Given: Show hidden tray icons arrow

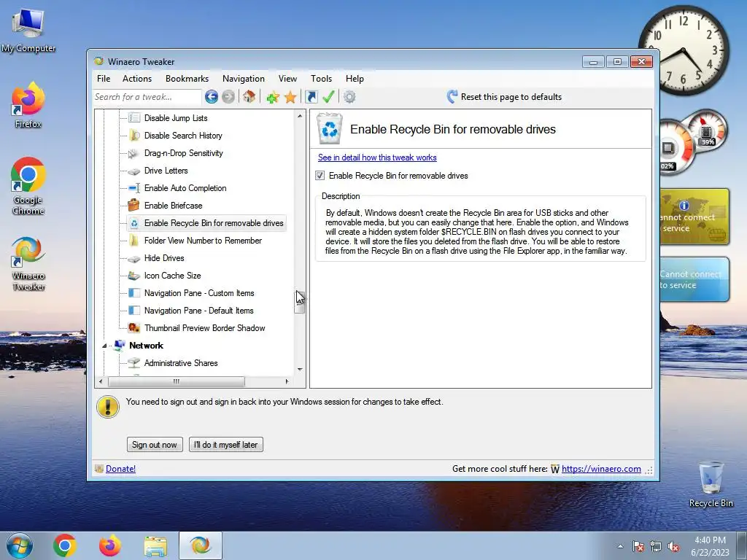Looking at the screenshot, I should point(620,546).
